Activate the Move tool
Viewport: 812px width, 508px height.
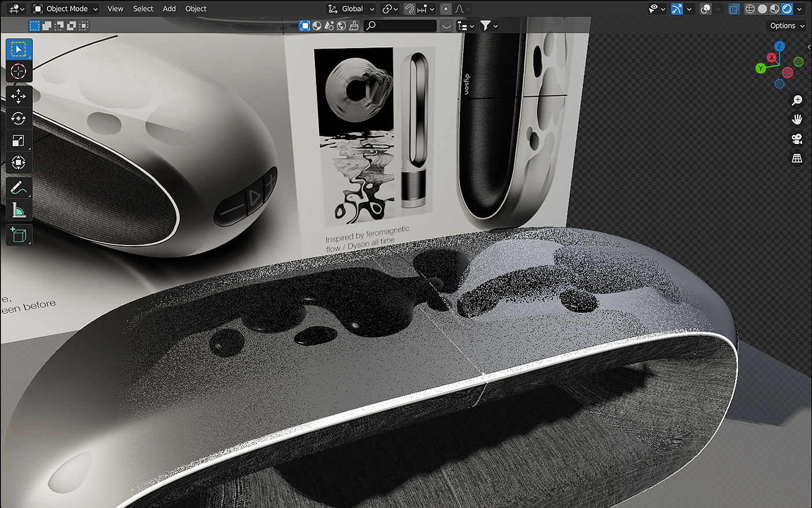[19, 96]
